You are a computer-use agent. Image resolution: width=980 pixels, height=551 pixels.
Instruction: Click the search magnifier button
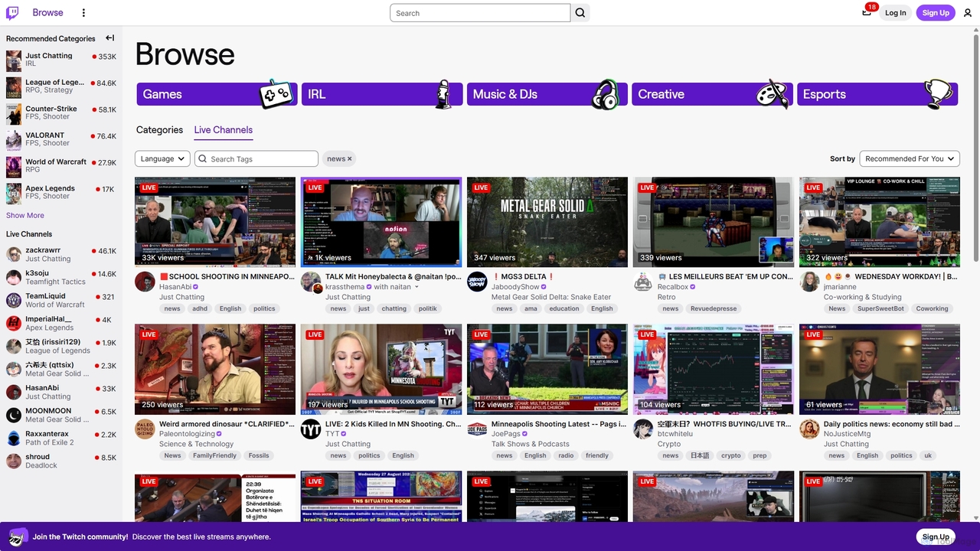[x=580, y=13]
